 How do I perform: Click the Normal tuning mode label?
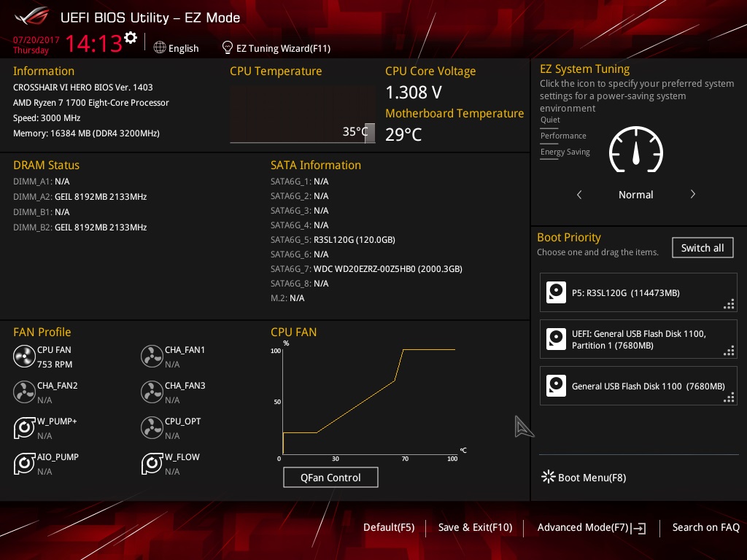pyautogui.click(x=635, y=195)
